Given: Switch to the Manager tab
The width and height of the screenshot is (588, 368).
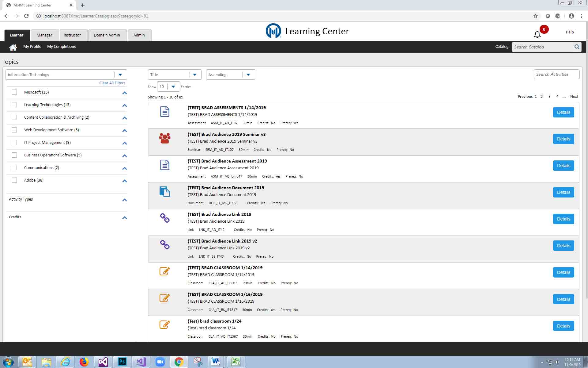Looking at the screenshot, I should click(44, 35).
